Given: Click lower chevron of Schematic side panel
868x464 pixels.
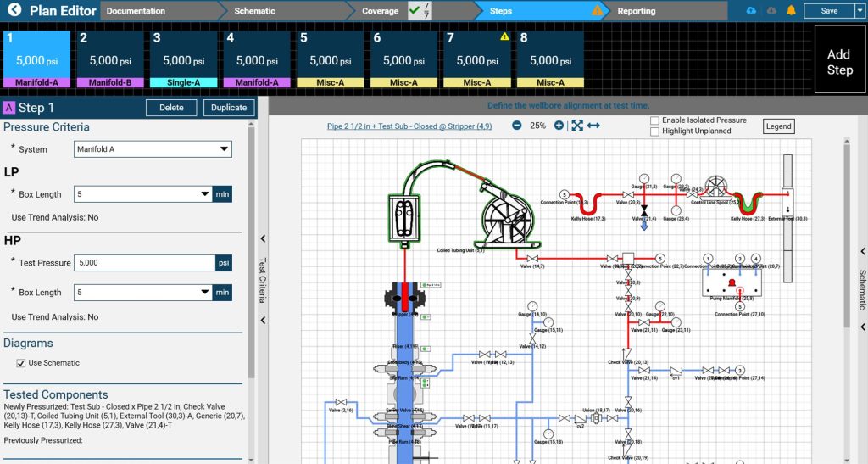Looking at the screenshot, I should coord(862,327).
